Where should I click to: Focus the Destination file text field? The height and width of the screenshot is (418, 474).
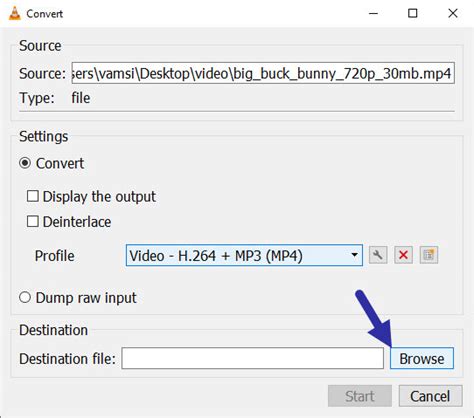[x=253, y=358]
